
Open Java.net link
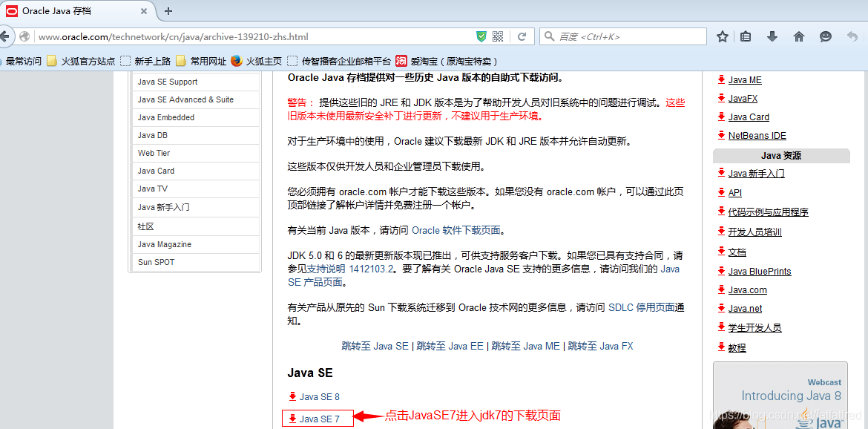[745, 309]
